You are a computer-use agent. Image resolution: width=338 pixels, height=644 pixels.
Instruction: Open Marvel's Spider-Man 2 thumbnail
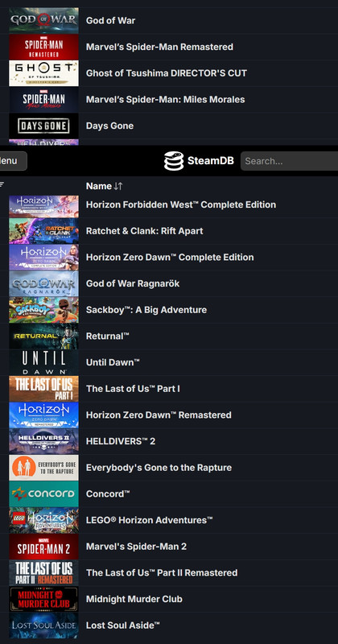tap(43, 547)
